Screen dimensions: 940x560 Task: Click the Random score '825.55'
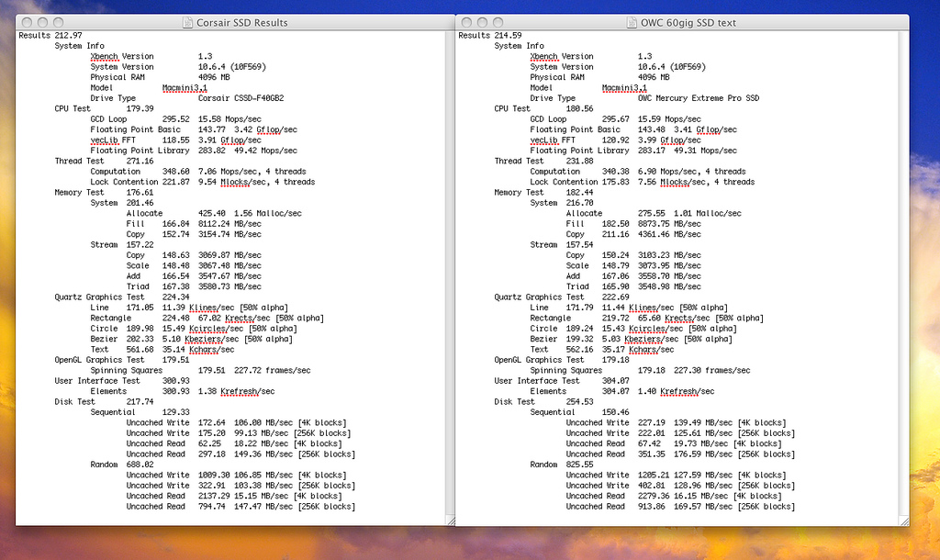pyautogui.click(x=579, y=465)
